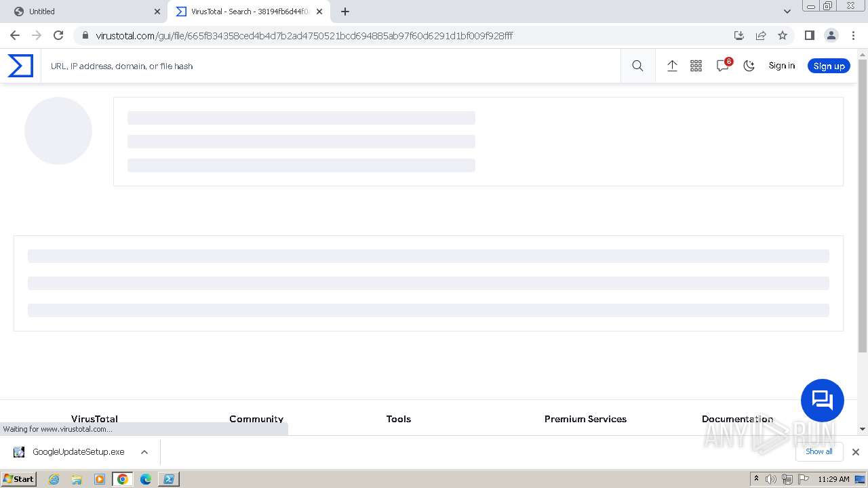This screenshot has width=868, height=488.
Task: Show hidden tray icons arrow
Action: (756, 479)
